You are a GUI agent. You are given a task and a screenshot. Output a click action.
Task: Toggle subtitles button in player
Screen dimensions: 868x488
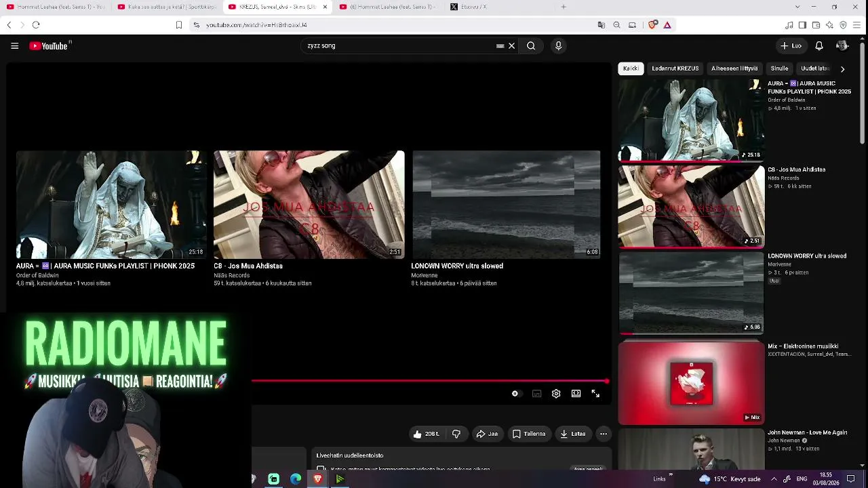pyautogui.click(x=536, y=394)
